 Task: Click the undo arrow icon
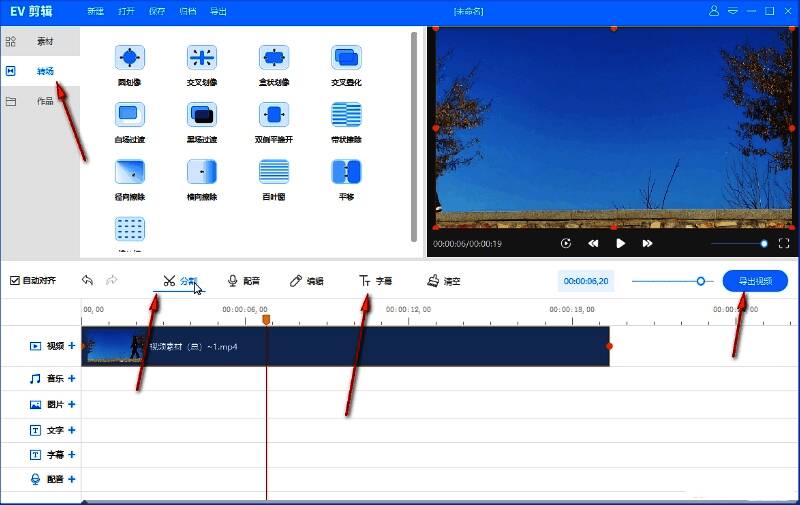pos(88,281)
